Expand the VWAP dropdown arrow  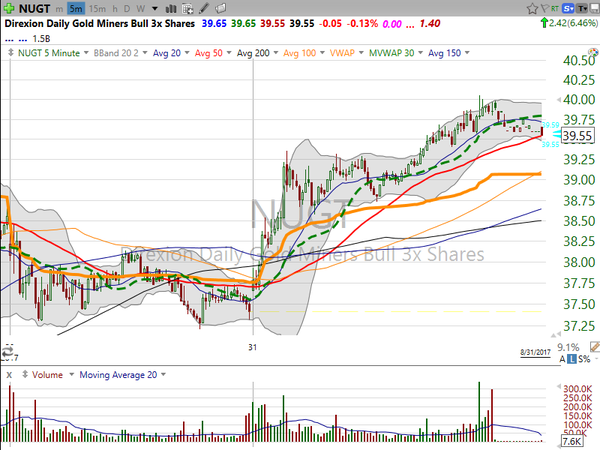tap(361, 53)
